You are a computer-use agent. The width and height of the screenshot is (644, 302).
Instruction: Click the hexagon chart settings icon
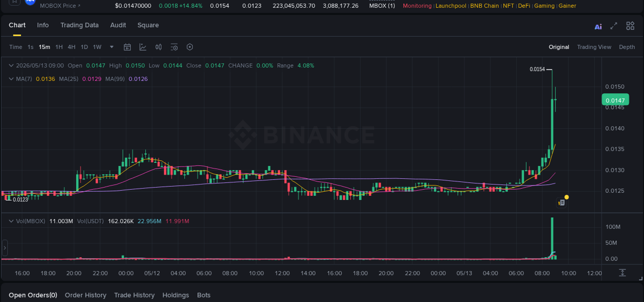click(x=190, y=47)
